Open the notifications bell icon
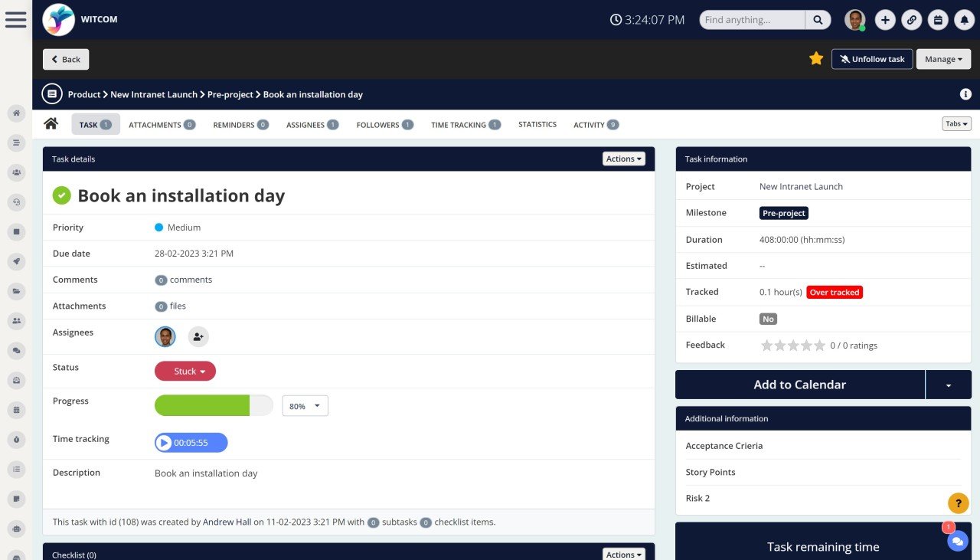 (x=963, y=20)
